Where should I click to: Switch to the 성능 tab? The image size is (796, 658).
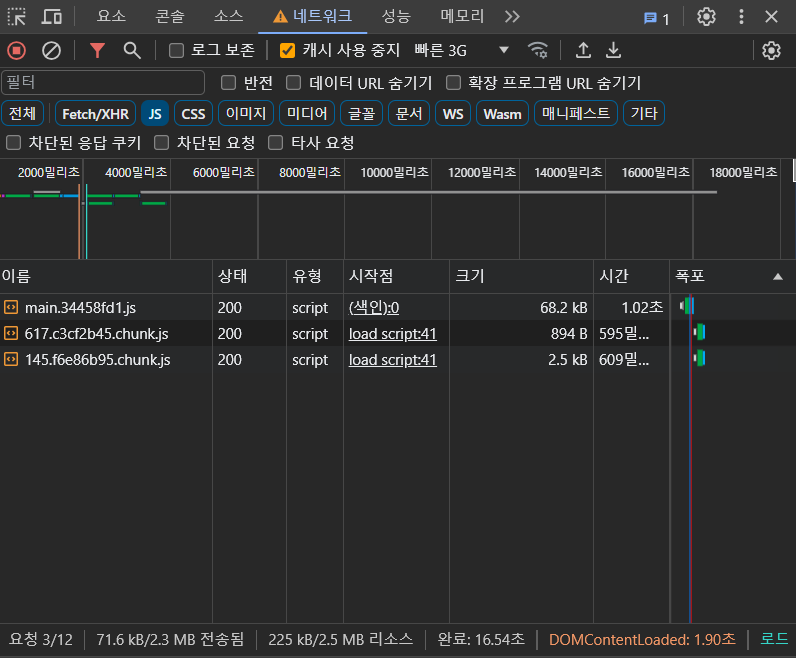[x=396, y=16]
